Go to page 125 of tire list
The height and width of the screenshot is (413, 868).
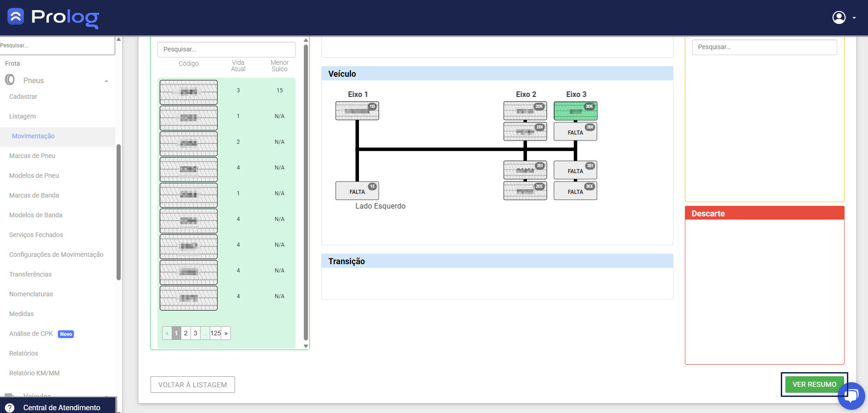point(216,333)
